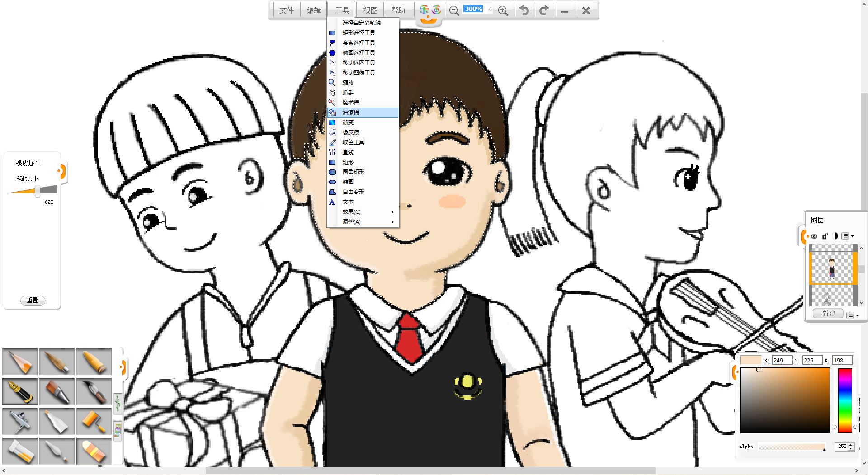868x475 pixels.
Task: Select the fountain pen brush
Action: [20, 391]
